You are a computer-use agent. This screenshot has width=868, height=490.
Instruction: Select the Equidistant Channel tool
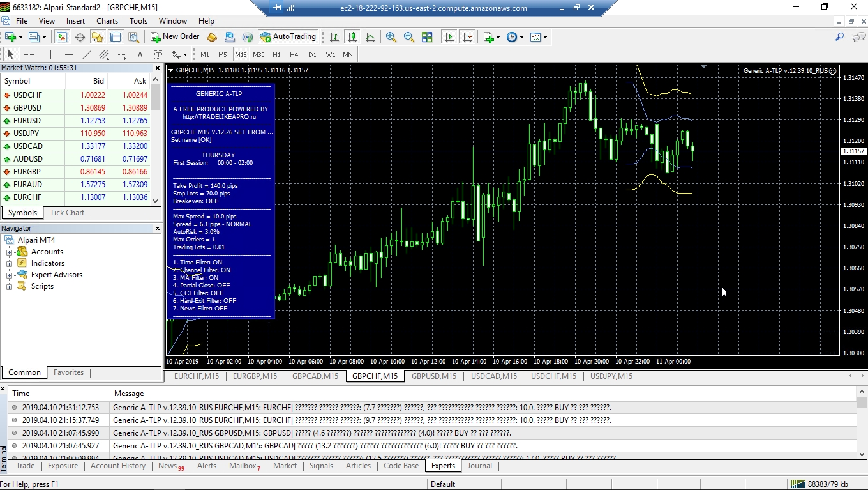(104, 54)
